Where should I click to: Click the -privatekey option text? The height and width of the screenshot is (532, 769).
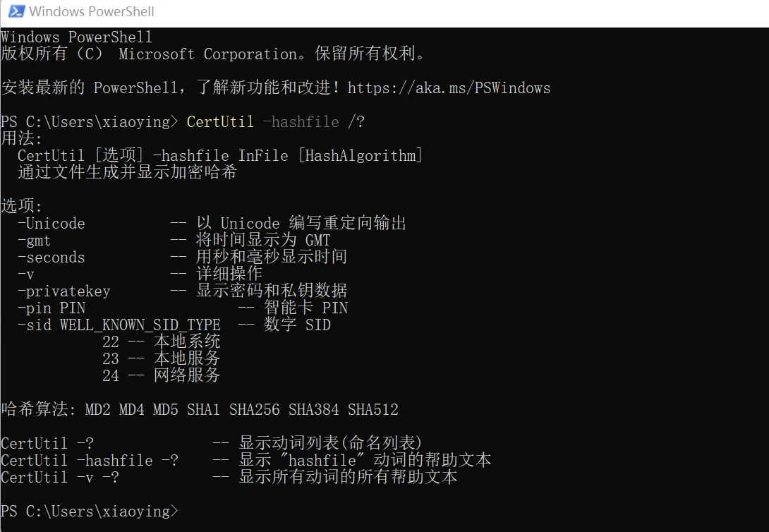point(64,291)
